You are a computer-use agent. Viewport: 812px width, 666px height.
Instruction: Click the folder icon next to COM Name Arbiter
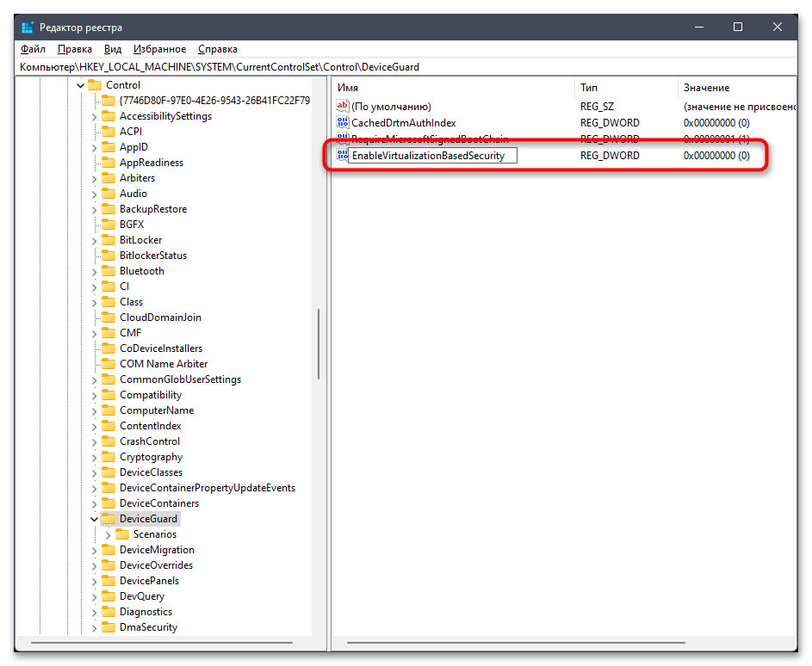(108, 364)
